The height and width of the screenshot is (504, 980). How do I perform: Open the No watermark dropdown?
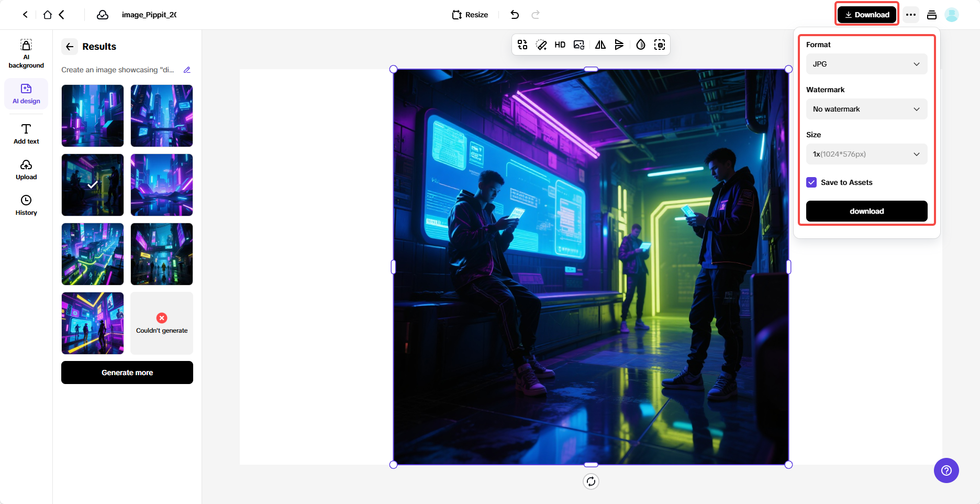coord(866,109)
